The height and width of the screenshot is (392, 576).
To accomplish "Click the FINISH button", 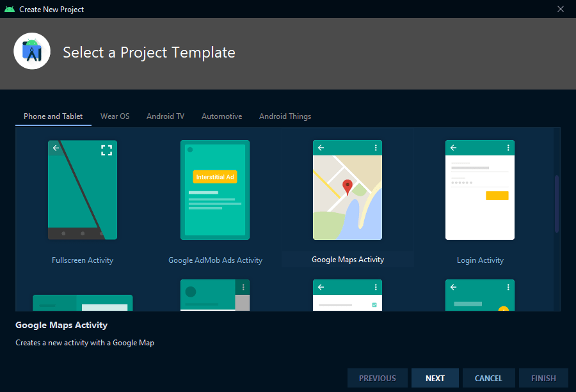I will tap(543, 378).
